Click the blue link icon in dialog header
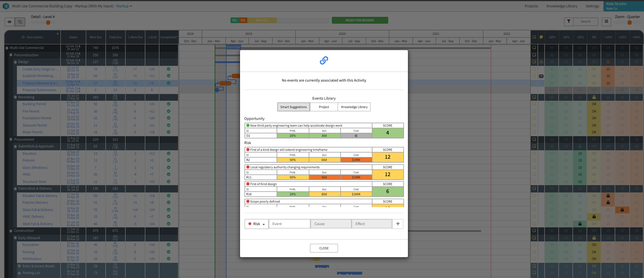The image size is (644, 278). pyautogui.click(x=324, y=60)
